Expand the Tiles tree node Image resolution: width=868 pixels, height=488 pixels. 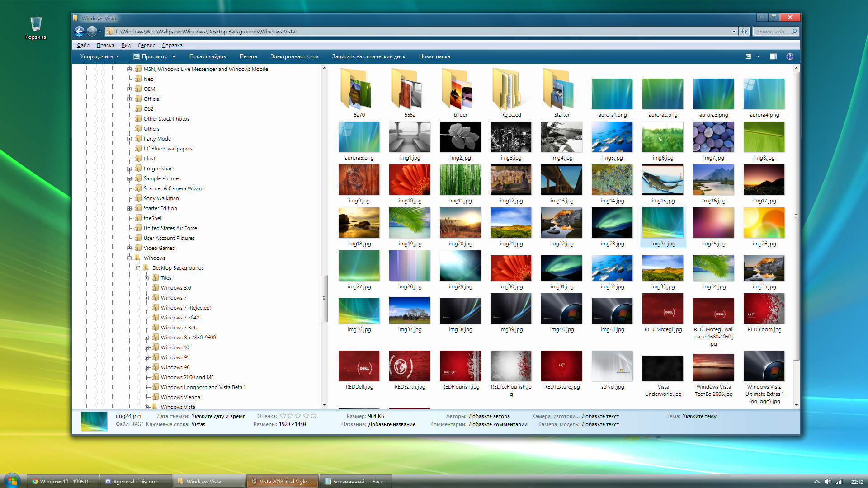pyautogui.click(x=147, y=278)
